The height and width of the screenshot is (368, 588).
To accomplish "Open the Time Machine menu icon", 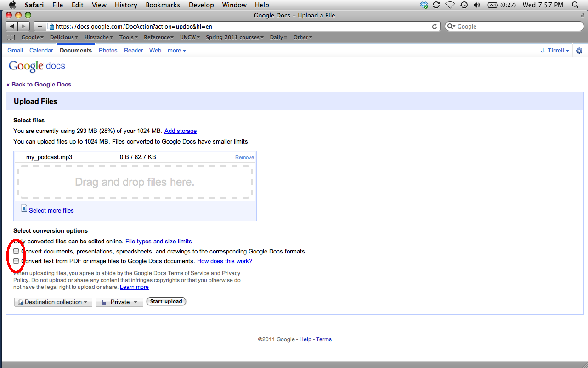I will 464,5.
